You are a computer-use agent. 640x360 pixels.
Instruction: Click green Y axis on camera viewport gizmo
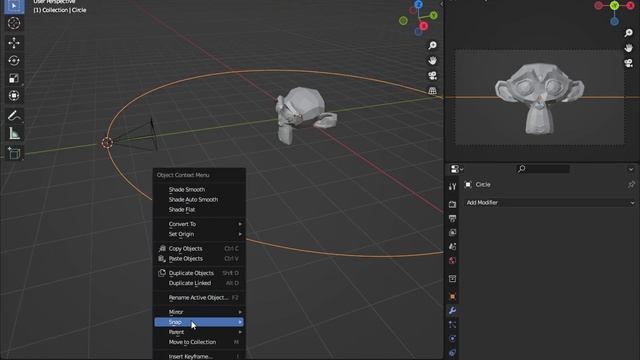(614, 5)
